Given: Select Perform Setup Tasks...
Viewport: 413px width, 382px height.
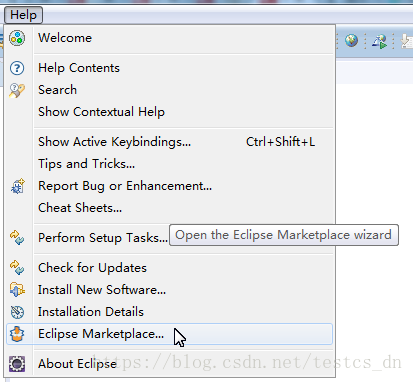Looking at the screenshot, I should point(103,238).
